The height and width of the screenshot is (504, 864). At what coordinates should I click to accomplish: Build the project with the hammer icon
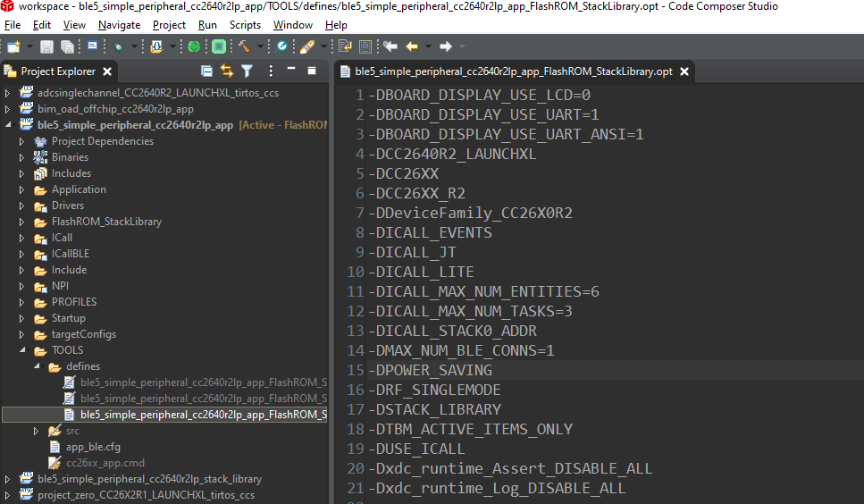[244, 46]
